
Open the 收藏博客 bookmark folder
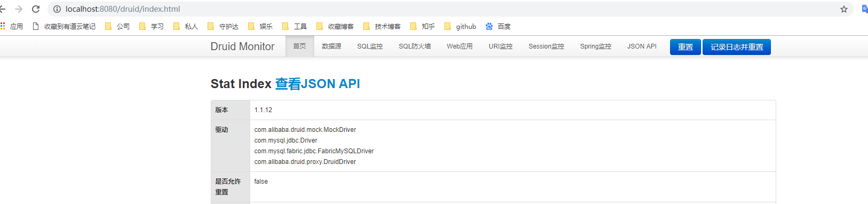(x=335, y=26)
